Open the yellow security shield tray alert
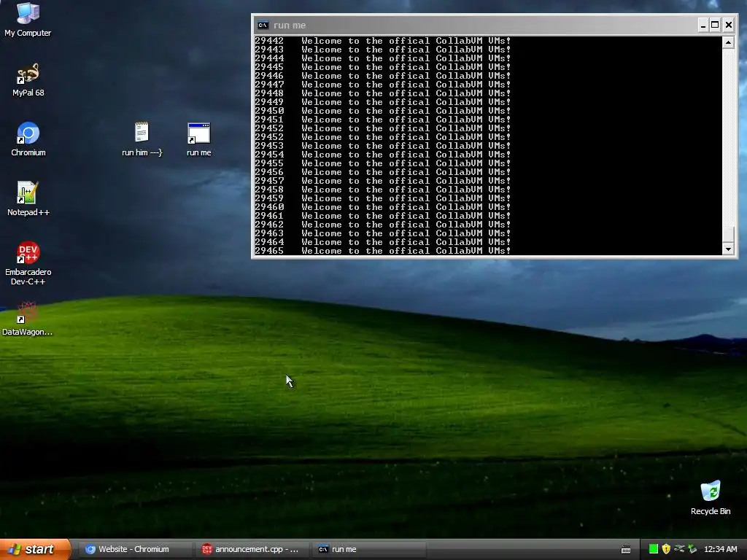The height and width of the screenshot is (560, 747). [x=666, y=549]
